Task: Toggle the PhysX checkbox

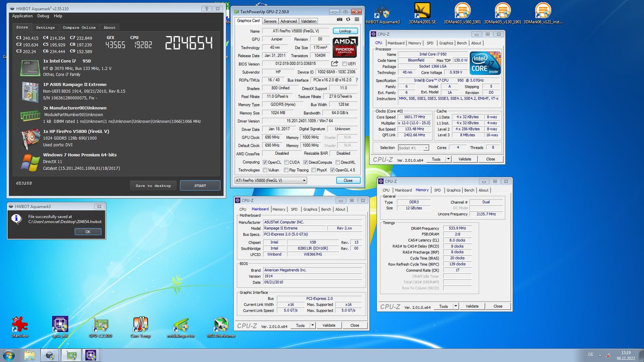Action: (x=314, y=170)
